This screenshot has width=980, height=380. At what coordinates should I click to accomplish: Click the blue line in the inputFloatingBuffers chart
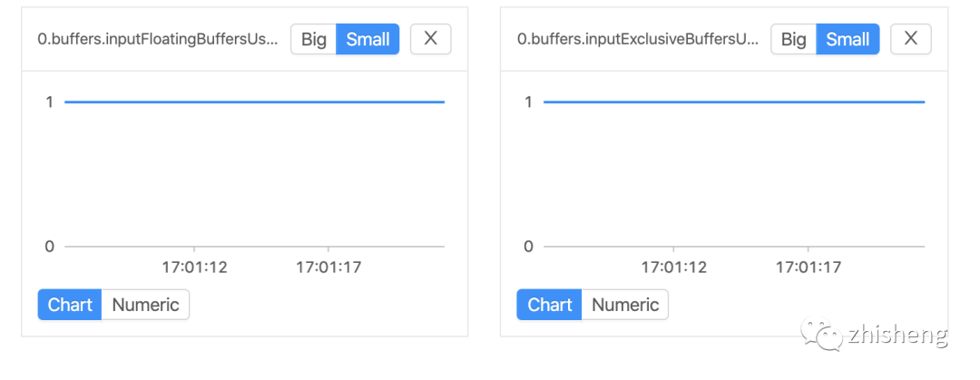coord(254,102)
